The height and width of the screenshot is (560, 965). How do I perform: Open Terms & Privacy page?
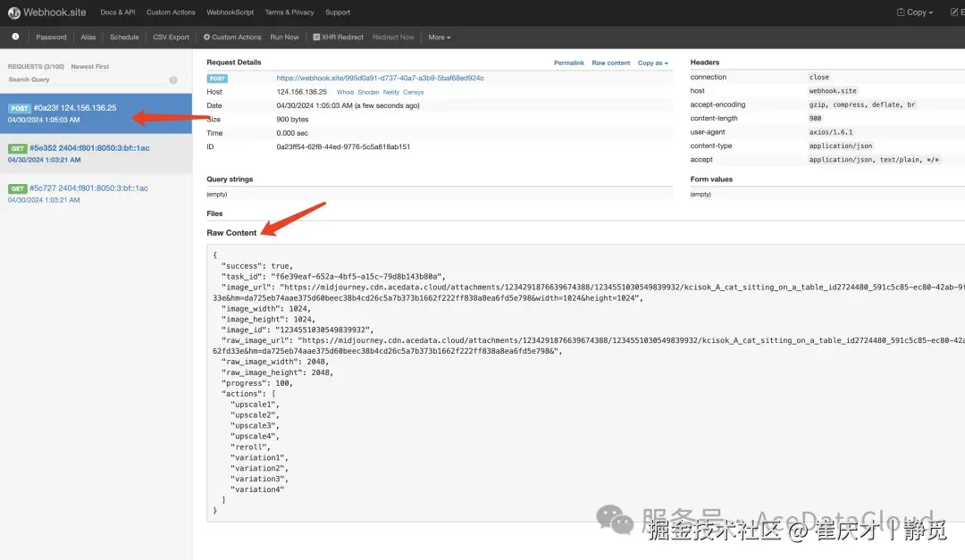[289, 13]
